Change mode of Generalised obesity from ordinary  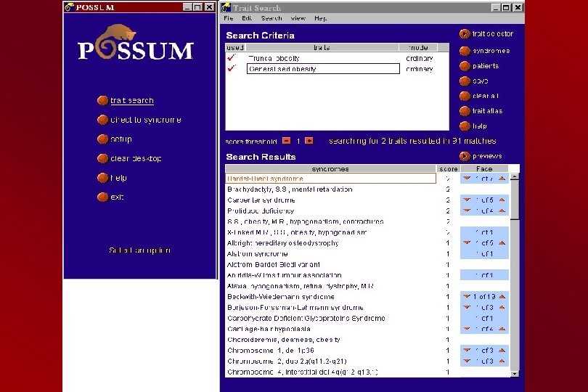point(420,69)
